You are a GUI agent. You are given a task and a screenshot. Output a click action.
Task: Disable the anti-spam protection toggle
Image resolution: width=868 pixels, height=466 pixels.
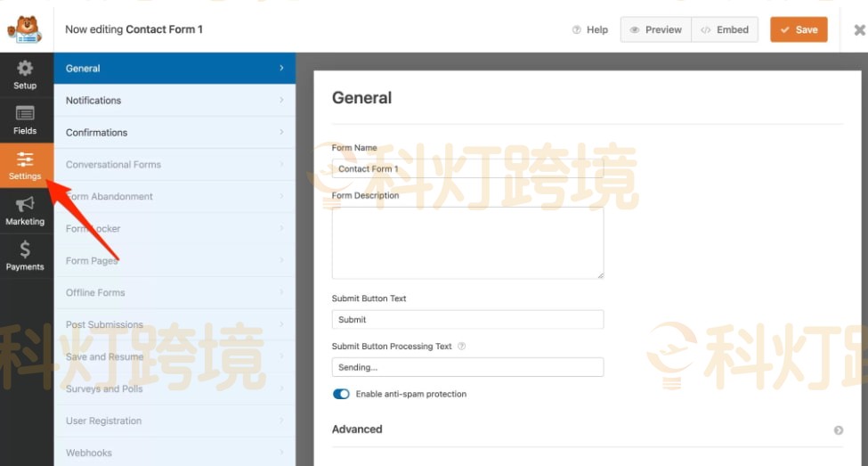[341, 394]
